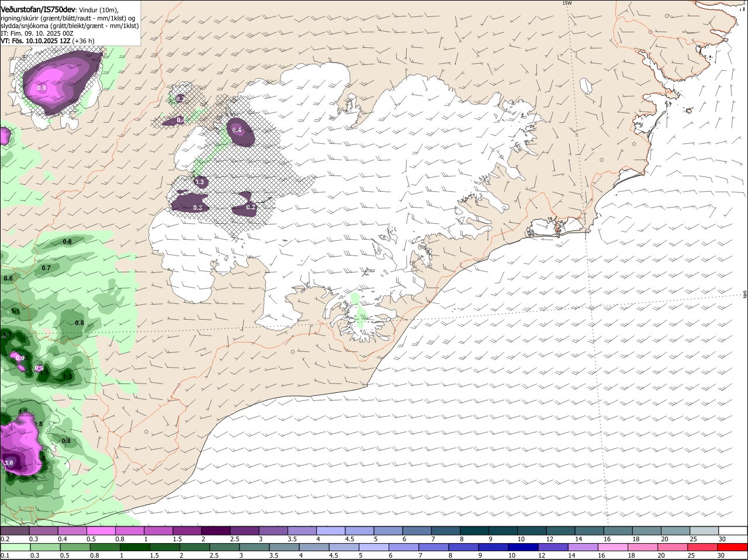The height and width of the screenshot is (560, 748).
Task: Click the 'slydda/snjókoma' legend description line
Action: tap(70, 26)
